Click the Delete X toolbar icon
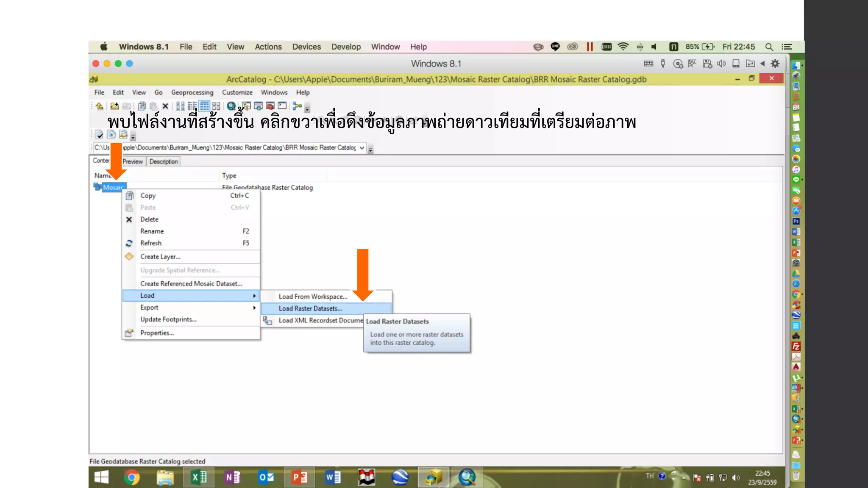Screen dimensions: 868x488 tap(165, 106)
